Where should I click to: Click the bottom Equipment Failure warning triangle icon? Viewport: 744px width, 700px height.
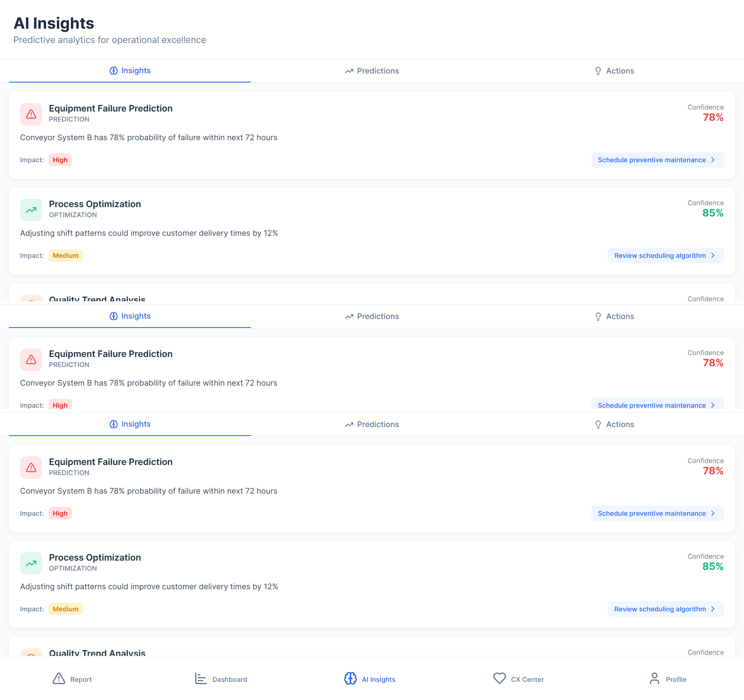[x=31, y=468]
